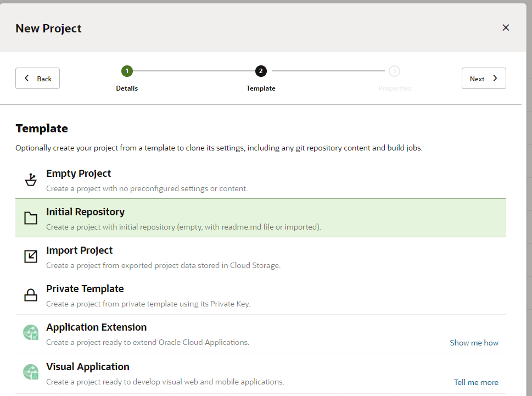The image size is (532, 396).
Task: Select the Application Extension template title
Action: [x=96, y=327]
